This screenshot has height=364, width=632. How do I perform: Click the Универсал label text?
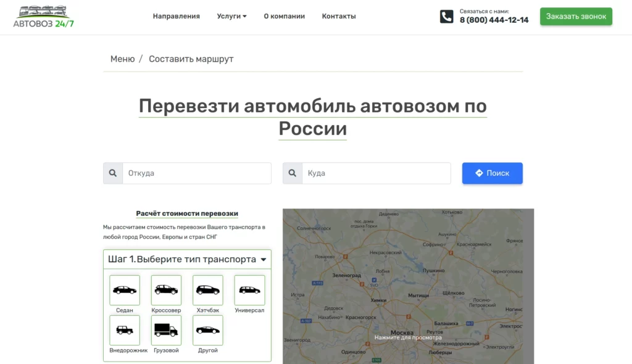pos(249,310)
